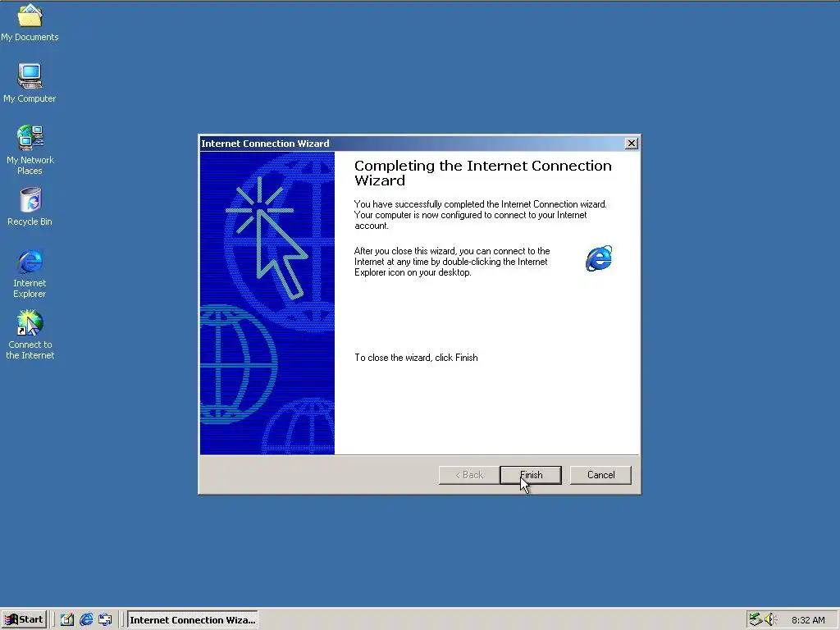Select Internet Explorer desktop icon
The image size is (840, 630).
click(x=30, y=273)
